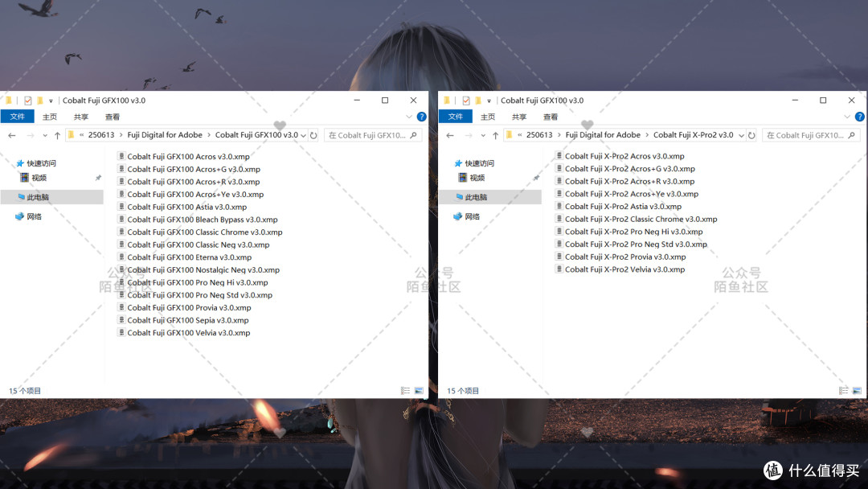Open recent locations dropdown in right window
868x489 pixels.
[x=483, y=135]
